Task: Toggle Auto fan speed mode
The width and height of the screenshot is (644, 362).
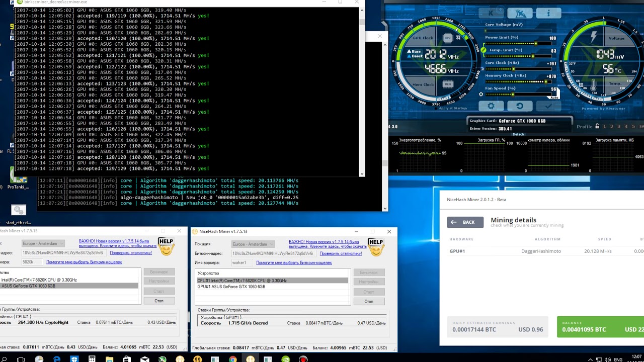Action: (553, 97)
